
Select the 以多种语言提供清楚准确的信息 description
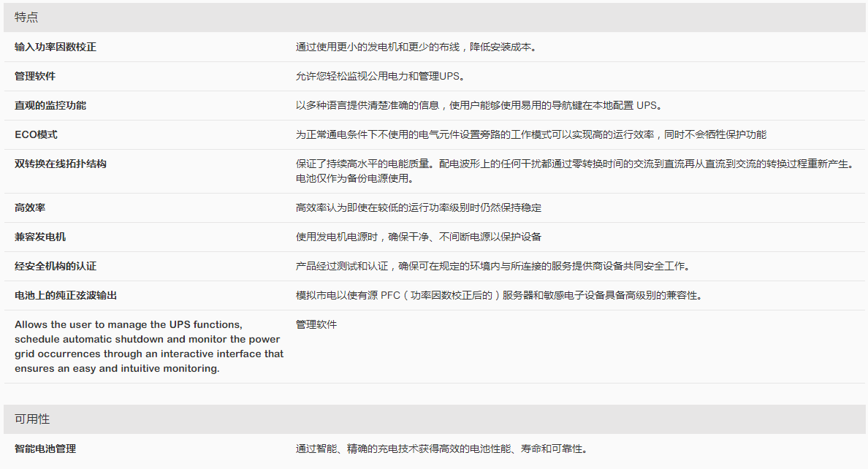click(x=479, y=105)
